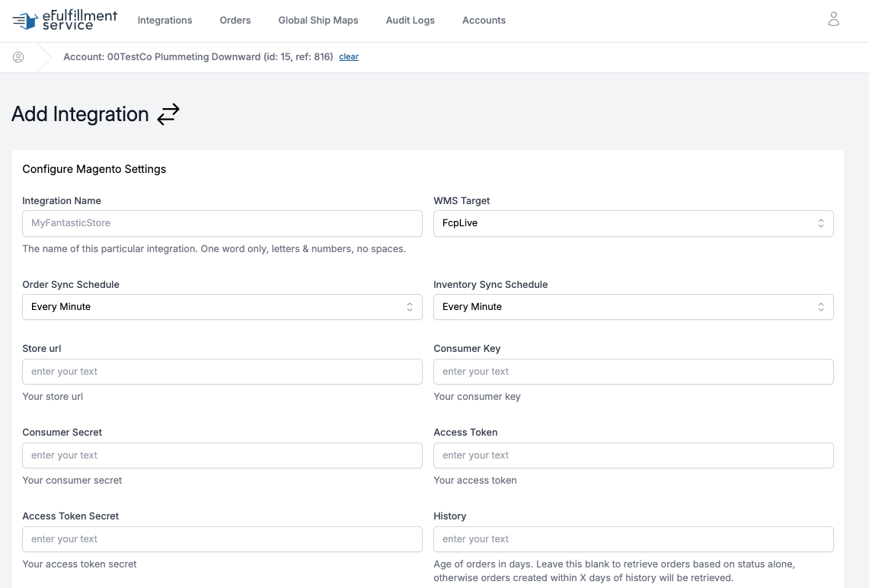869x588 pixels.
Task: Click the Inventory Sync Schedule label
Action: tap(490, 284)
